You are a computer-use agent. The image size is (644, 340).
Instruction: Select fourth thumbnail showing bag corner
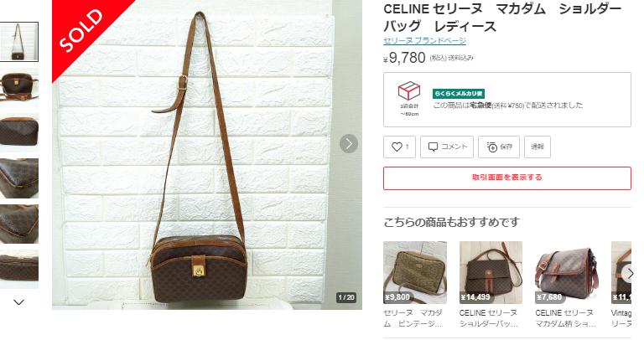[19, 178]
